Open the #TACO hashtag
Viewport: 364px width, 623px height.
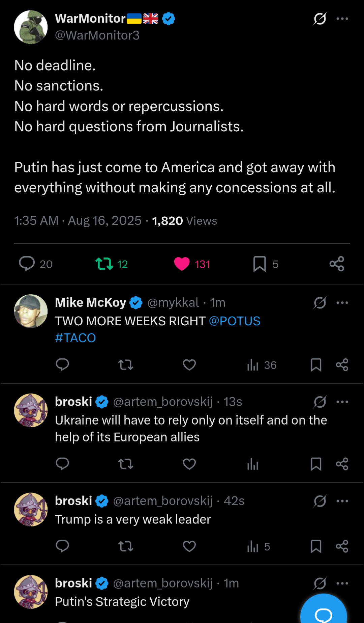[x=75, y=338]
